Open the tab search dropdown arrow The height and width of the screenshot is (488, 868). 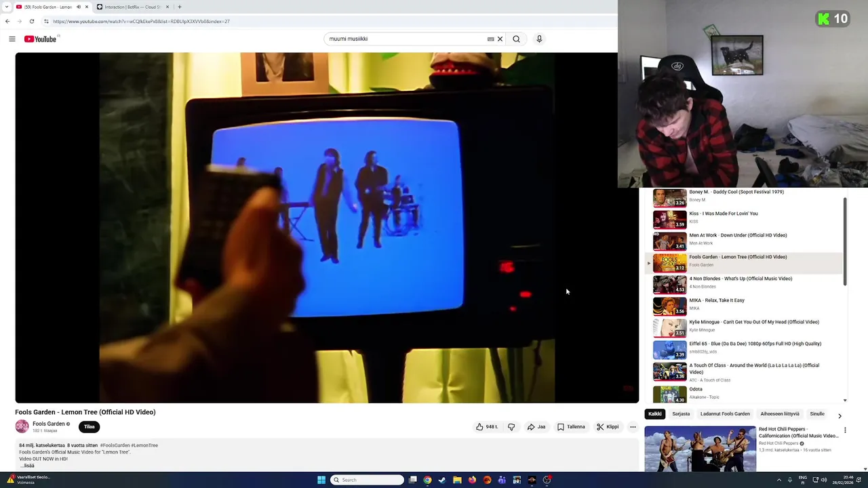click(x=7, y=7)
